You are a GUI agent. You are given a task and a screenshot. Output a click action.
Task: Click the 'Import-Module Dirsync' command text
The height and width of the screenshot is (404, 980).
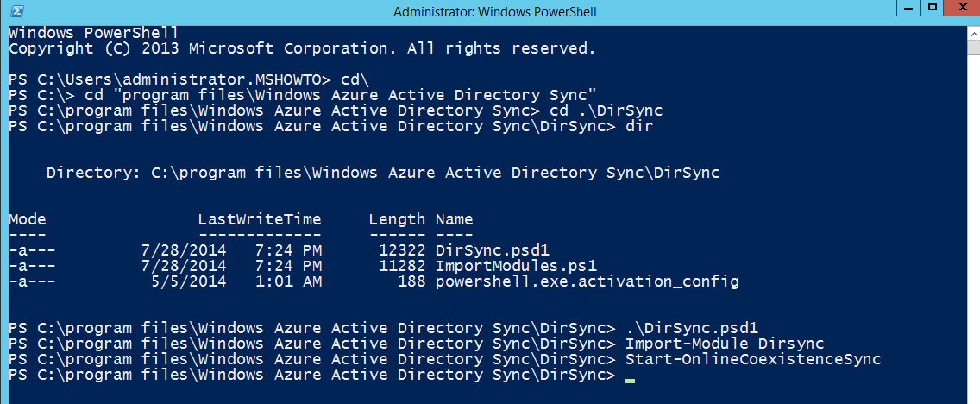pyautogui.click(x=725, y=344)
